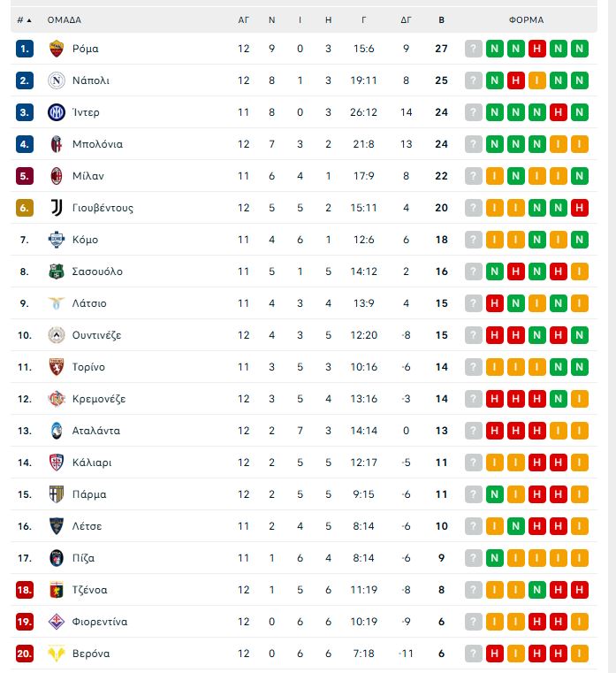
Task: Sort by the ΔΓ goal difference header
Action: 406,19
